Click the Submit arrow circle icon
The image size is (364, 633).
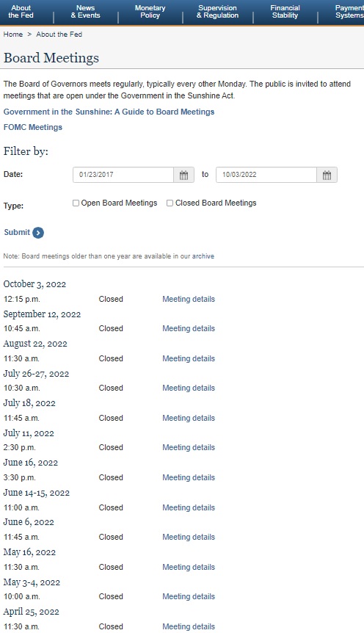click(38, 233)
